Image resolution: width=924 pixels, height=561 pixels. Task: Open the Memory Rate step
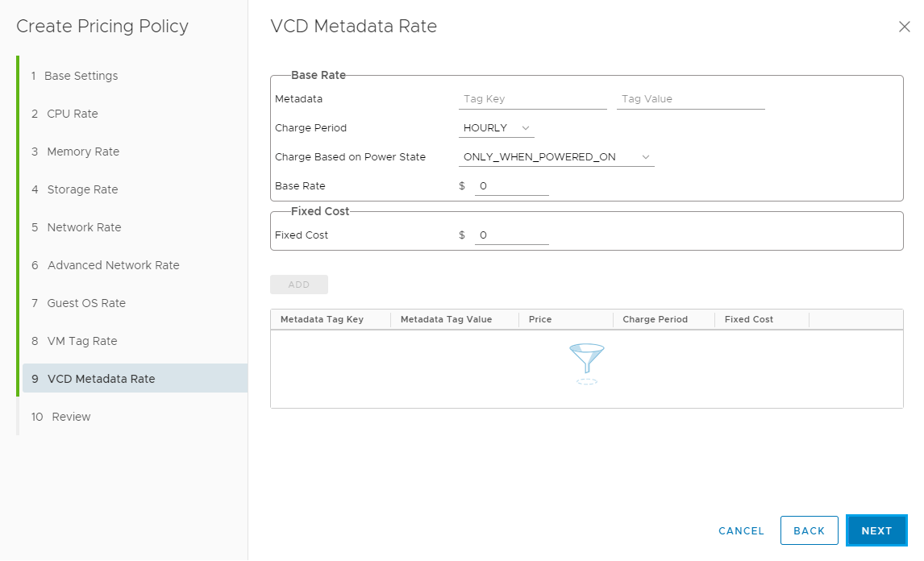(x=83, y=152)
